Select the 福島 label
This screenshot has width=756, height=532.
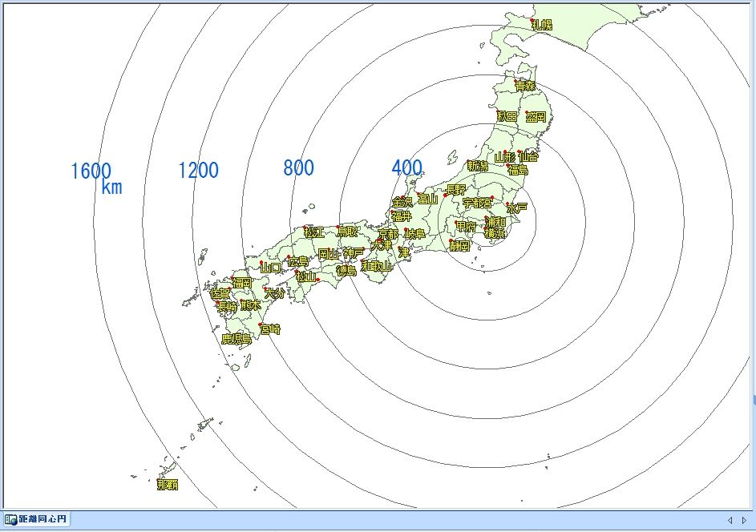pyautogui.click(x=518, y=170)
